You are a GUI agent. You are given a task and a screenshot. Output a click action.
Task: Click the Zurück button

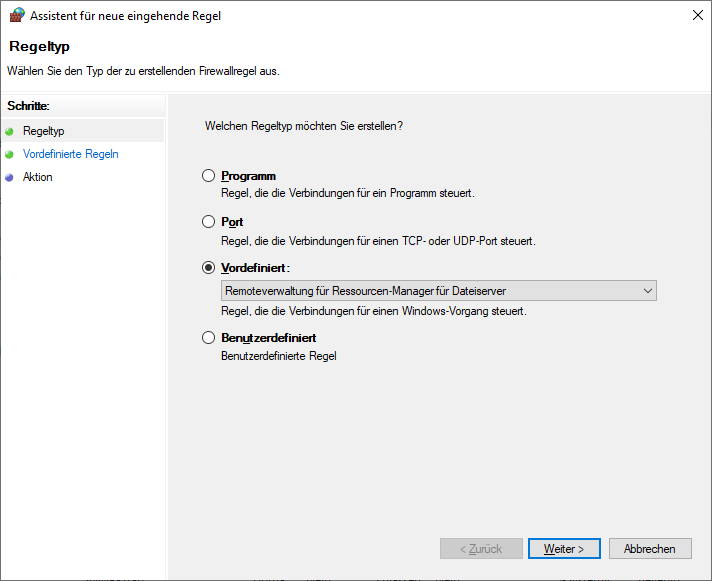(481, 549)
